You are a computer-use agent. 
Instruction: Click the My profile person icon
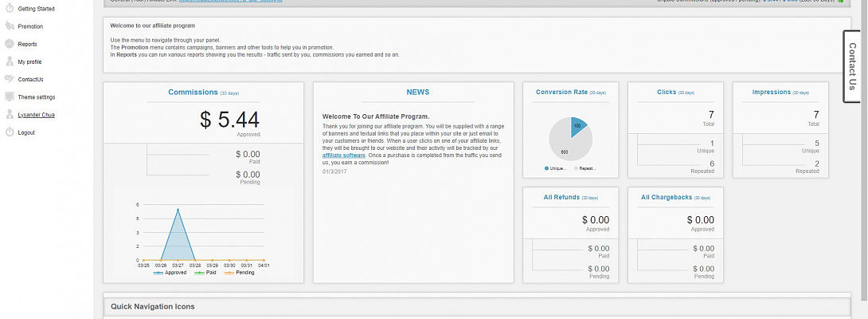(9, 61)
